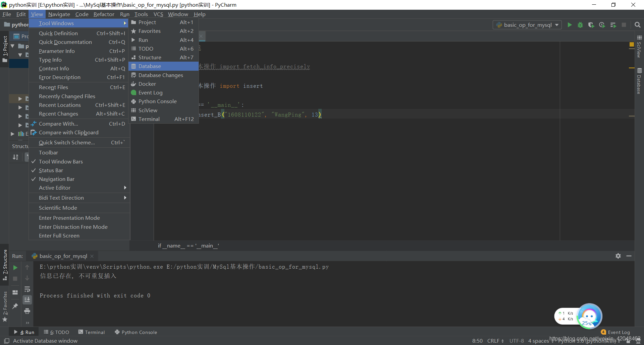Run basic_op_for_mysql with the green toolbar arrow
This screenshot has width=644, height=345.
coord(569,25)
